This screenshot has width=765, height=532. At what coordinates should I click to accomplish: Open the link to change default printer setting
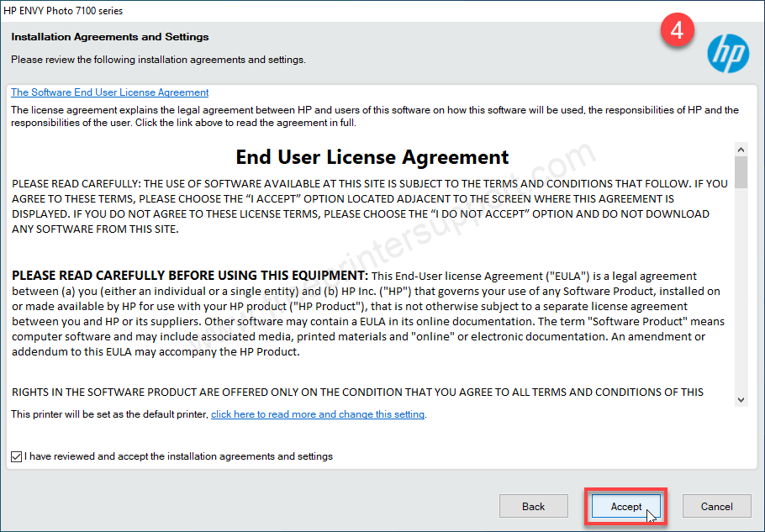(x=318, y=414)
